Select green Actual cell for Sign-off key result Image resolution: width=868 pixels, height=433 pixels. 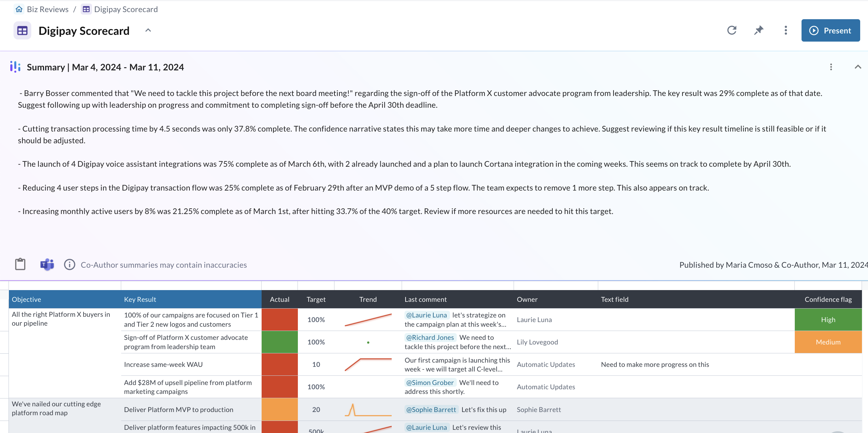(x=280, y=342)
